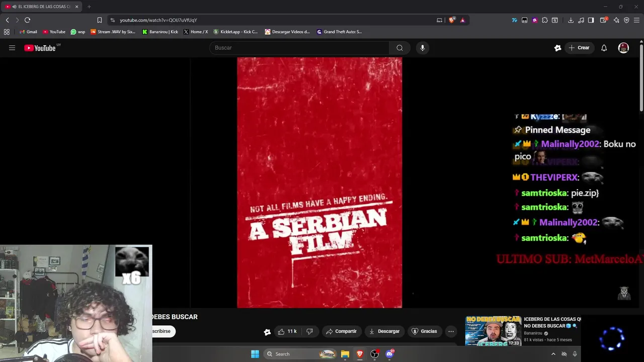Viewport: 644px width, 362px height.
Task: Open Descargar Videos bookmark
Action: pyautogui.click(x=287, y=32)
